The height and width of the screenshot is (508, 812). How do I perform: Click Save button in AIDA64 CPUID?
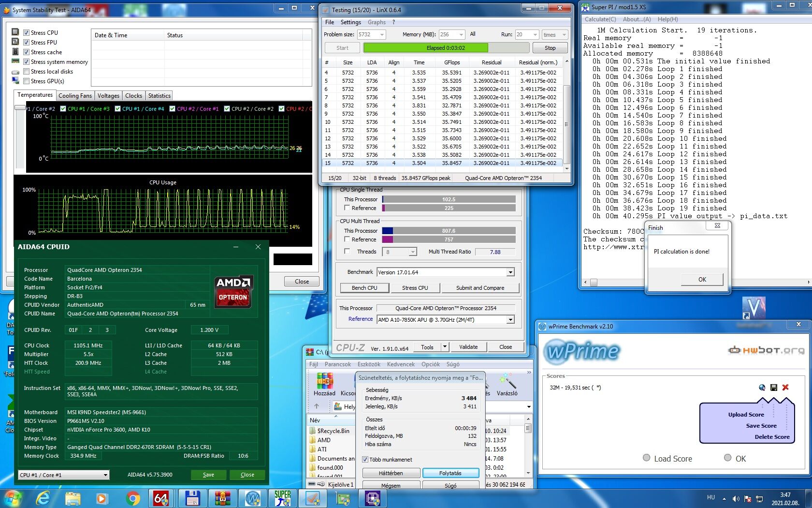[x=208, y=475]
